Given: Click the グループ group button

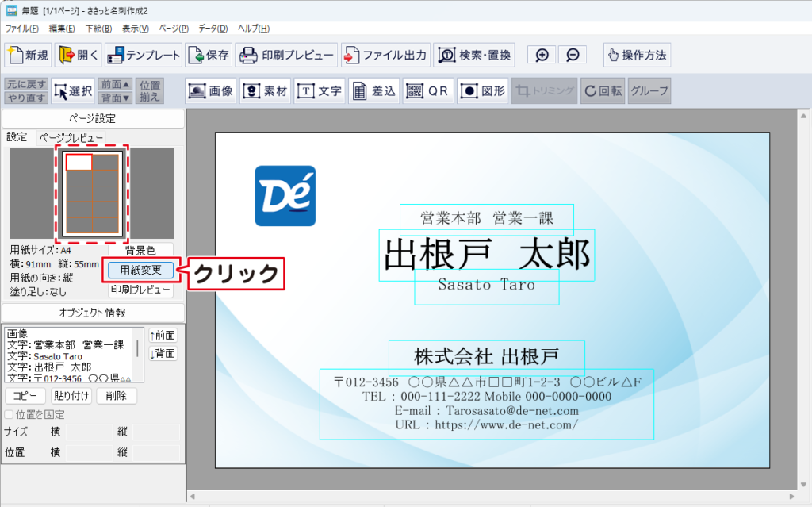Looking at the screenshot, I should 649,91.
